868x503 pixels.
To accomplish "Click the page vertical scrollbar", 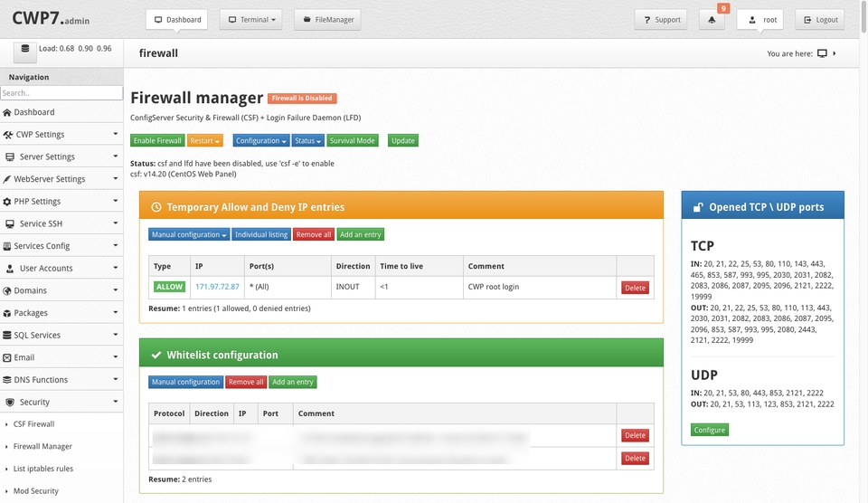I will tap(863, 18).
